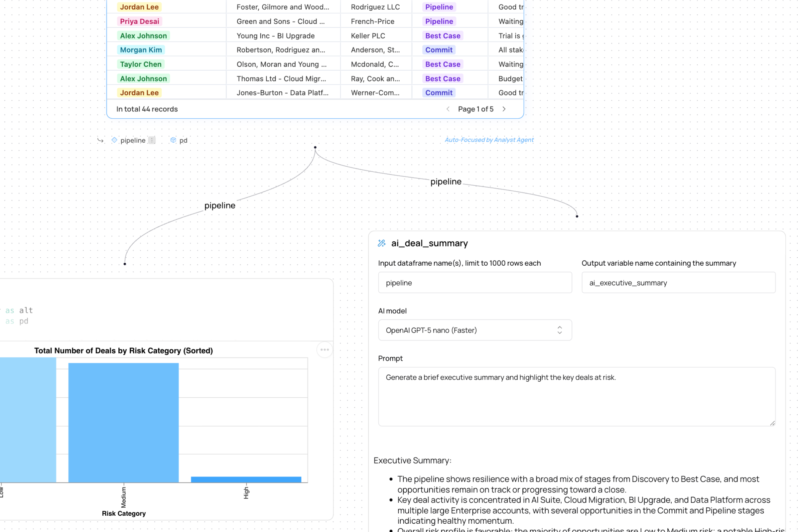Go to the next table page
Image resolution: width=798 pixels, height=532 pixels.
[x=504, y=109]
